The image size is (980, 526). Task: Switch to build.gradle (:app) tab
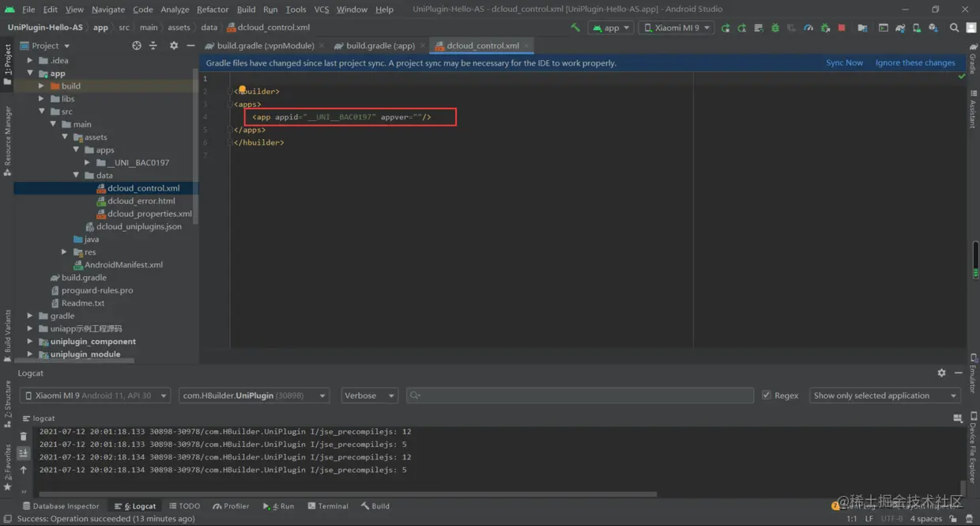click(x=381, y=46)
